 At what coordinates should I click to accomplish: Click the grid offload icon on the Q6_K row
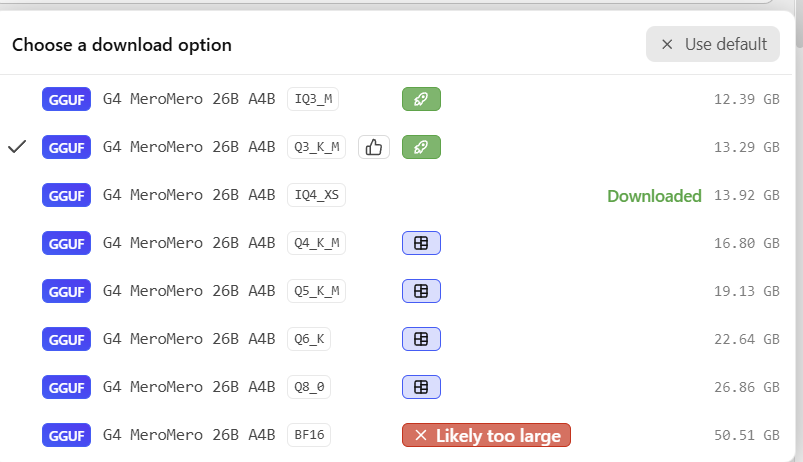421,339
